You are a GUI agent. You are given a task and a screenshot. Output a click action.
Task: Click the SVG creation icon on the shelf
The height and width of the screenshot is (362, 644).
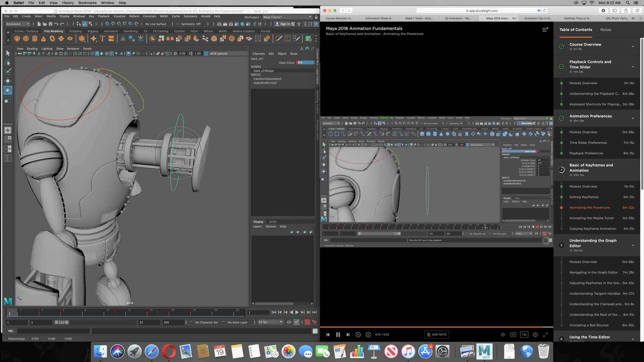point(111,38)
